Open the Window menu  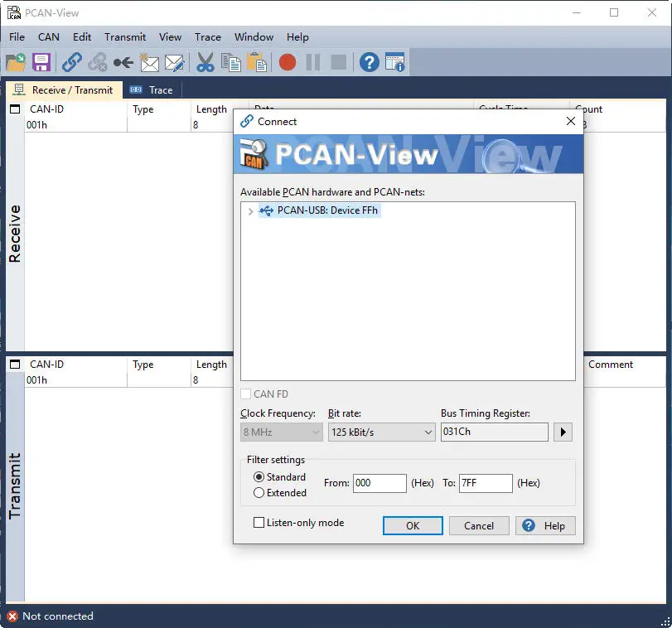point(254,37)
